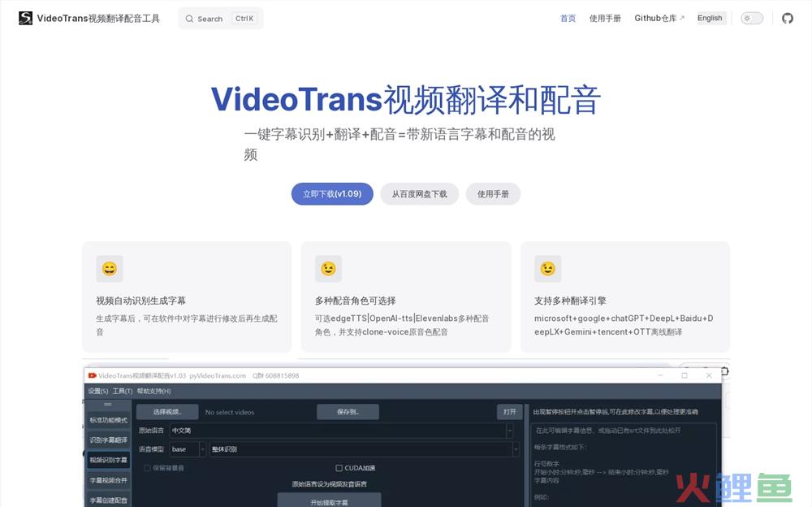Enable the CUDA加速 checkbox
The height and width of the screenshot is (507, 812).
click(x=339, y=468)
